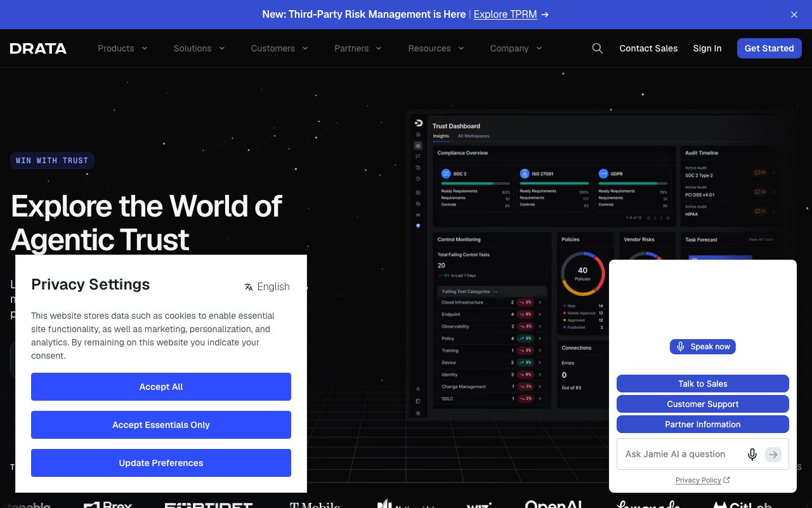Follow the Explore TPRM link
The height and width of the screenshot is (508, 812).
point(511,14)
